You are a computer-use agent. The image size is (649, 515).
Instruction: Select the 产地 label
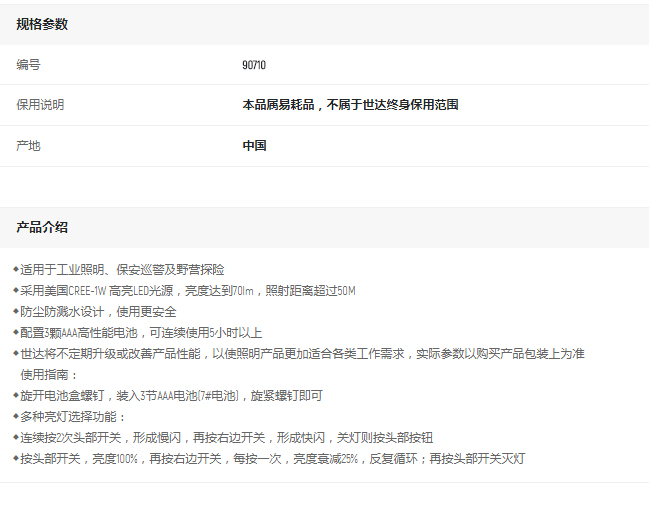tap(29, 146)
